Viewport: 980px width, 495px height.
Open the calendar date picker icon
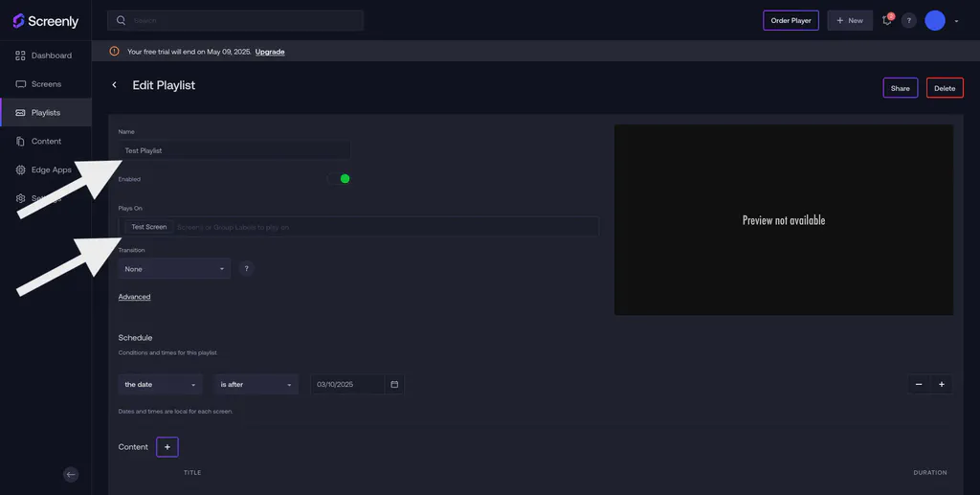tap(394, 384)
